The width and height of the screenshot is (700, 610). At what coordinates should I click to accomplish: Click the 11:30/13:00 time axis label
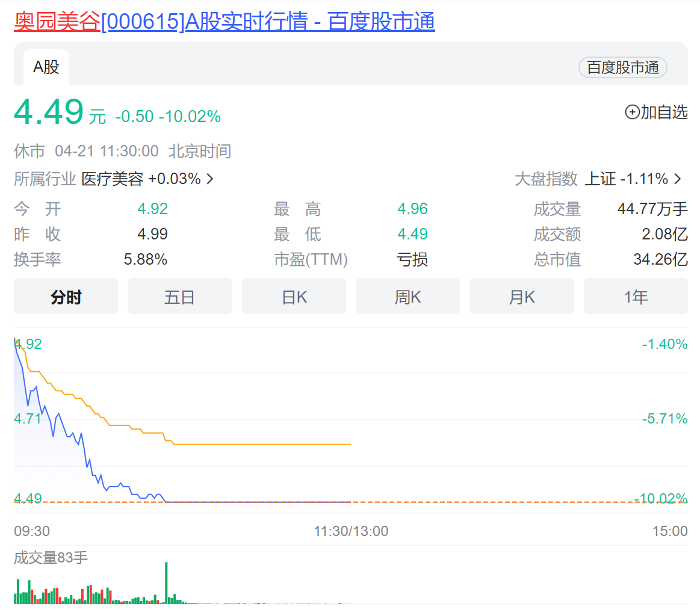[x=351, y=531]
